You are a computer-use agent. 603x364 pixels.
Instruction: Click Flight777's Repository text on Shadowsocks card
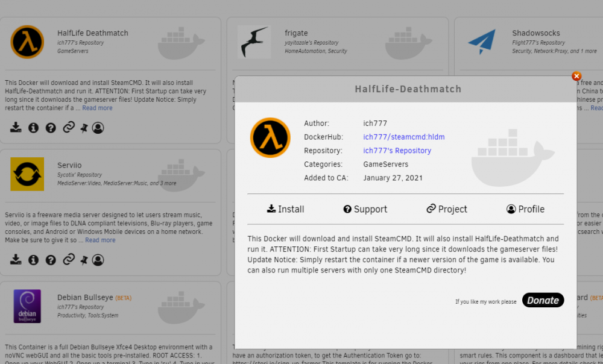click(x=538, y=43)
